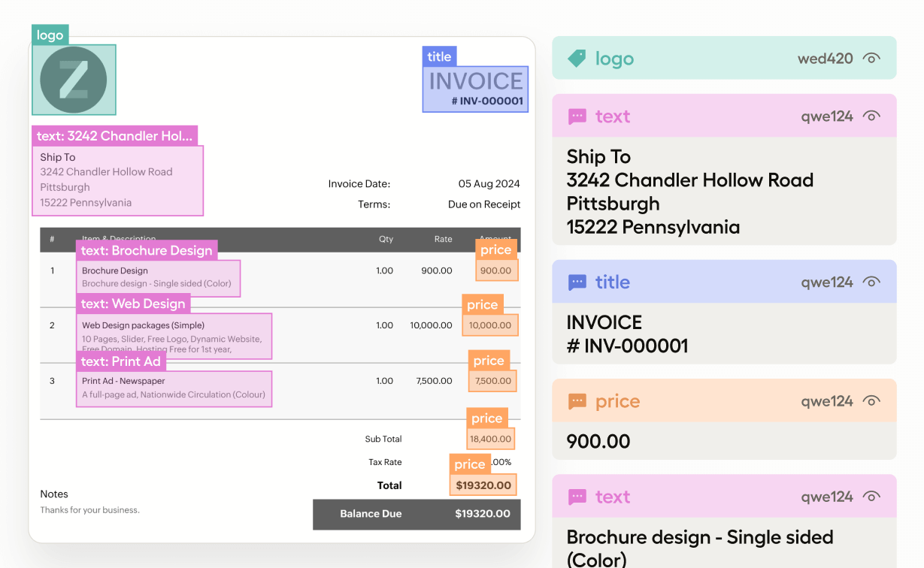
Task: Select the price box containing 10,000.00
Action: pos(490,325)
